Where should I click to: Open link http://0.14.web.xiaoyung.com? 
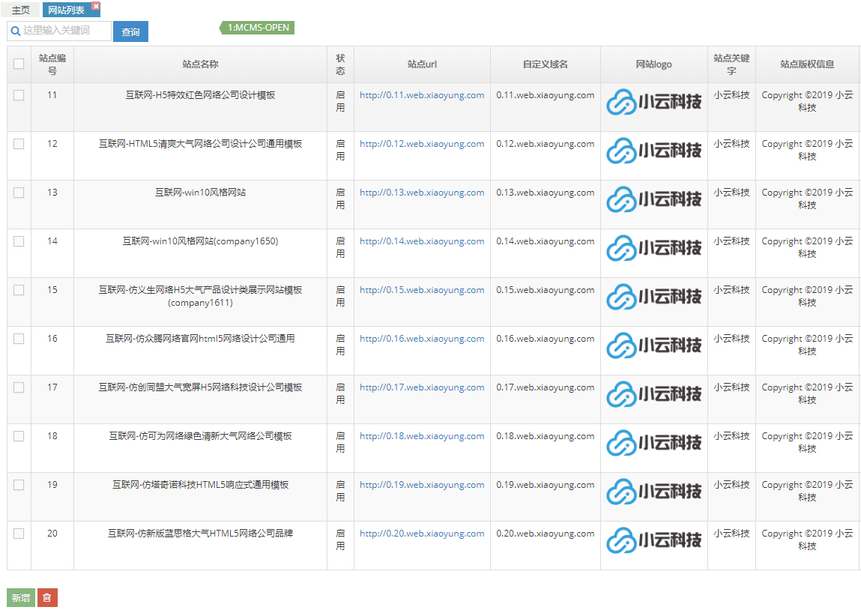click(422, 241)
